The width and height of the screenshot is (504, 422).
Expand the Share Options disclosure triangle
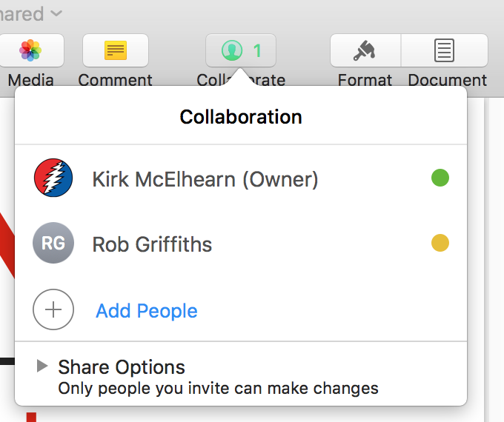[42, 366]
